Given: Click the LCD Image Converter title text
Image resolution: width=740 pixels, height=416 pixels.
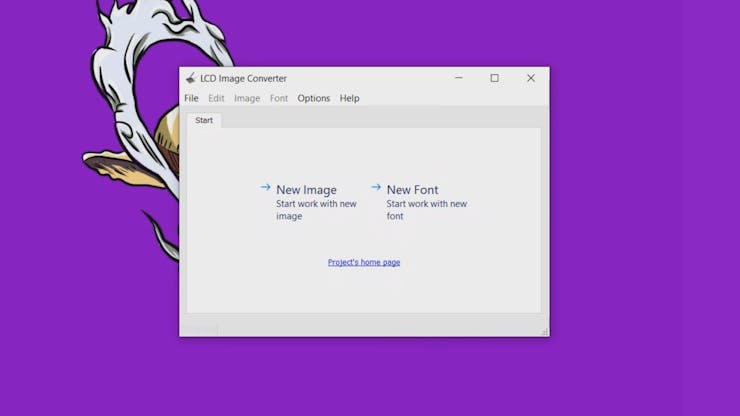Looking at the screenshot, I should click(243, 78).
